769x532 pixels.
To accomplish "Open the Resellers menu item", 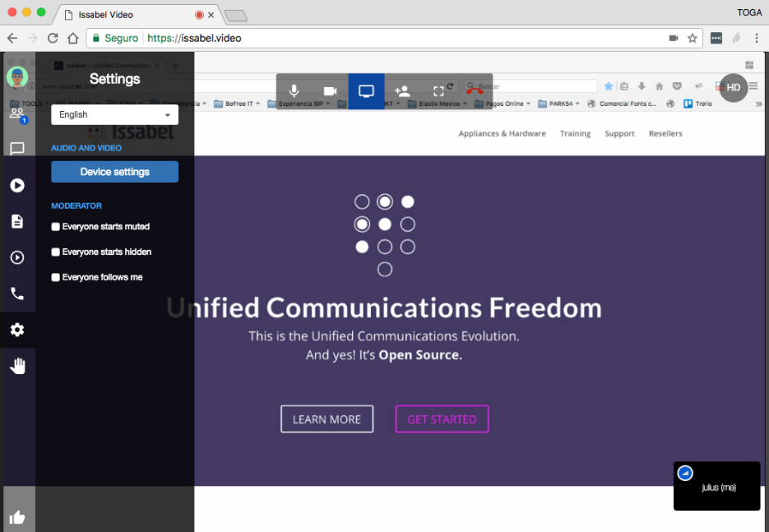I will click(665, 133).
